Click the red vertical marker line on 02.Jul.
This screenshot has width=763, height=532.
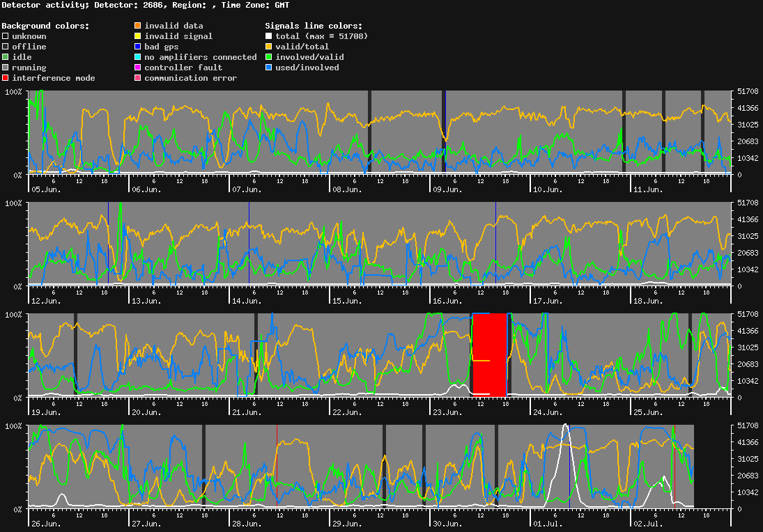(x=675, y=466)
